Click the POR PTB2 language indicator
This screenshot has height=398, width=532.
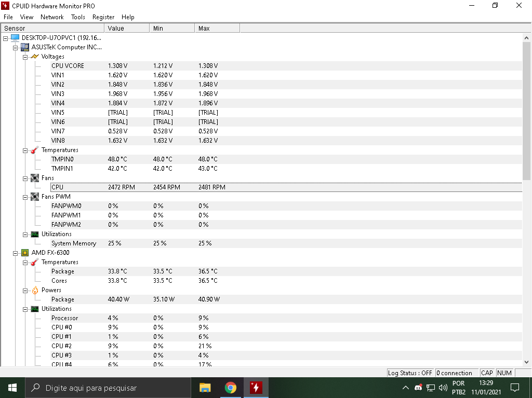458,388
